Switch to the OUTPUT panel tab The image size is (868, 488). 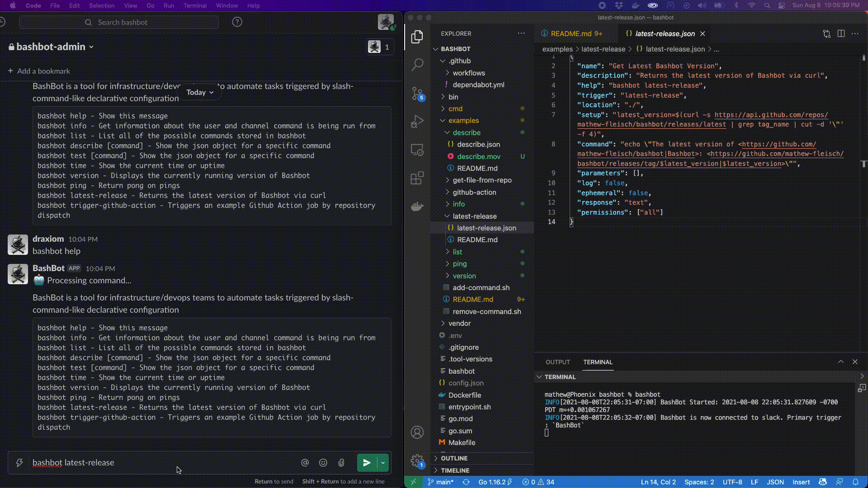tap(558, 362)
